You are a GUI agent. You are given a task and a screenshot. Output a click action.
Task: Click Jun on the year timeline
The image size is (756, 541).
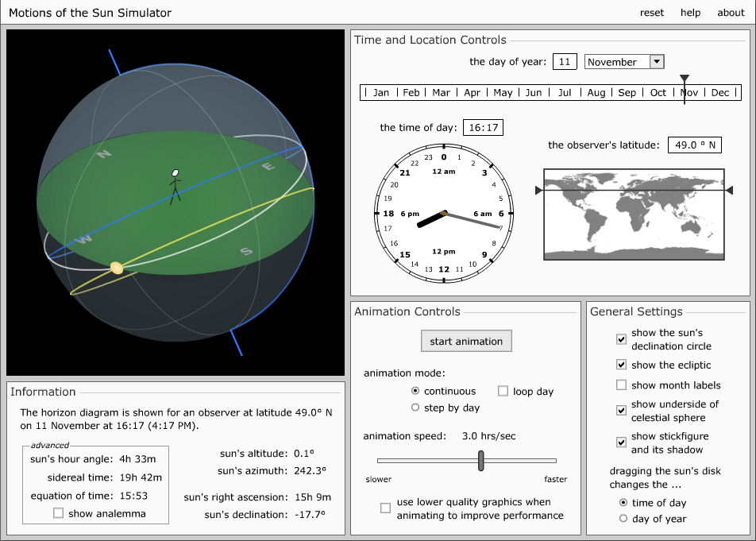pos(534,93)
